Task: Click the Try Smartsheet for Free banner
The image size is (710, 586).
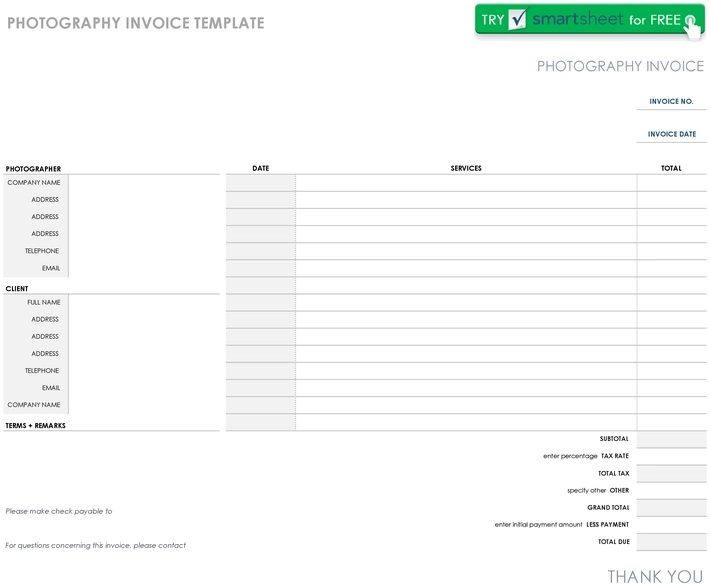Action: tap(590, 21)
